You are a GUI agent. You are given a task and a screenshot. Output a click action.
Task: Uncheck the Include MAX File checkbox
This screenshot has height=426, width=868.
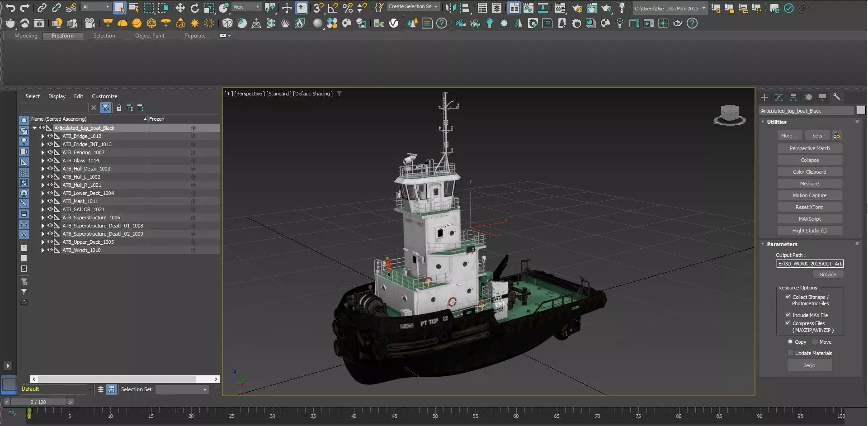[788, 315]
